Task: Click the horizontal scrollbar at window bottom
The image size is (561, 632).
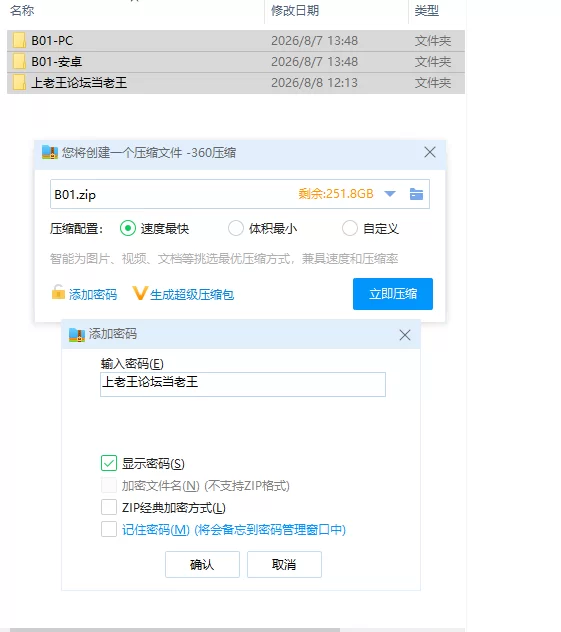Action: (x=175, y=630)
